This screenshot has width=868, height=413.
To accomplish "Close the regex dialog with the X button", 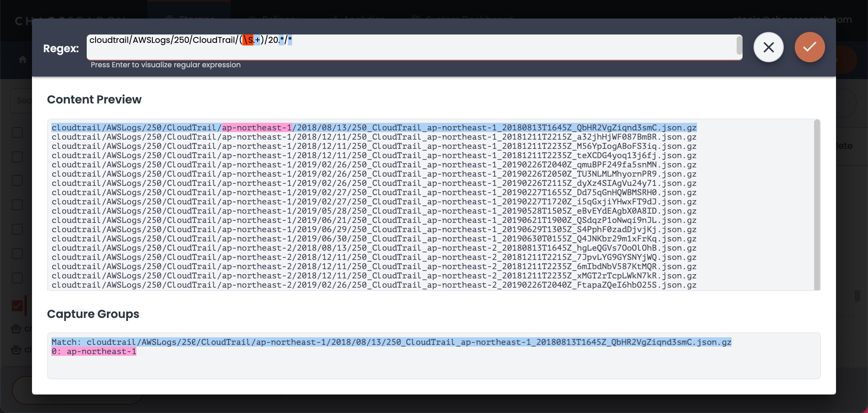I will click(768, 47).
